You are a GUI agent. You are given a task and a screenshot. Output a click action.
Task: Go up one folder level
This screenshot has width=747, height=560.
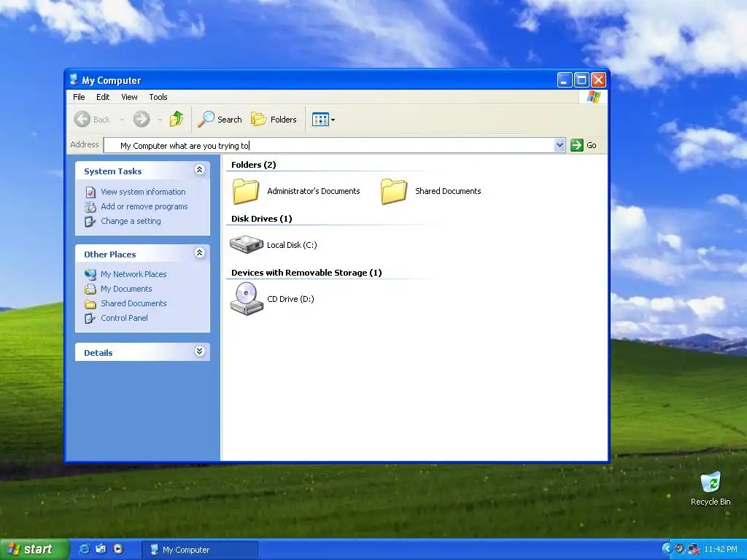(x=177, y=119)
